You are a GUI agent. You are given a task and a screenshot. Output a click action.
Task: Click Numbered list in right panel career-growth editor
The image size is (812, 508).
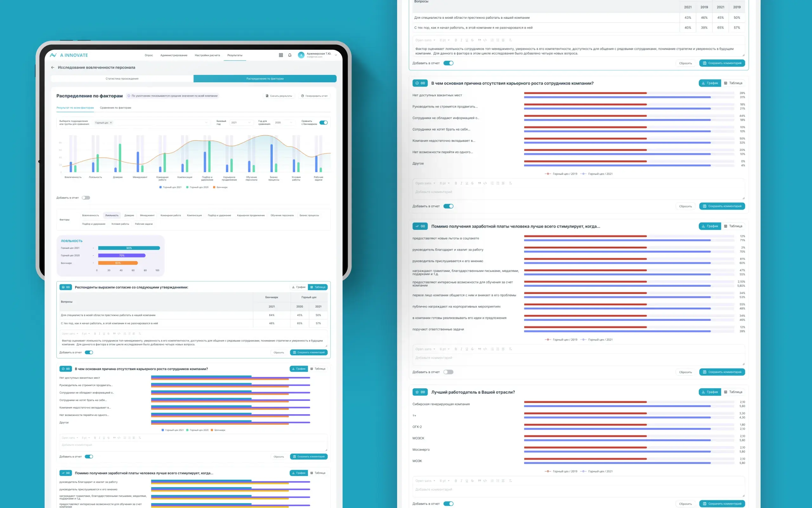coord(492,183)
